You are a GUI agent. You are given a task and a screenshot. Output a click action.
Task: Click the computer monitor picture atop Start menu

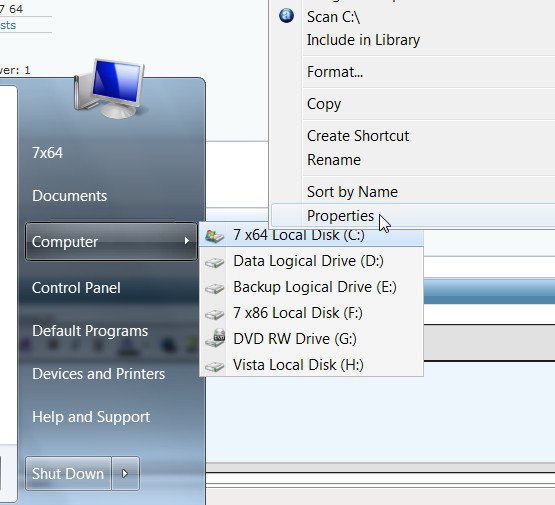(109, 89)
